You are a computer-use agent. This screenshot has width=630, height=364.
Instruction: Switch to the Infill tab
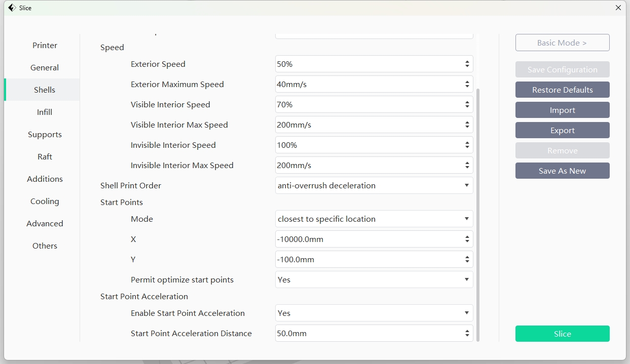(x=45, y=112)
